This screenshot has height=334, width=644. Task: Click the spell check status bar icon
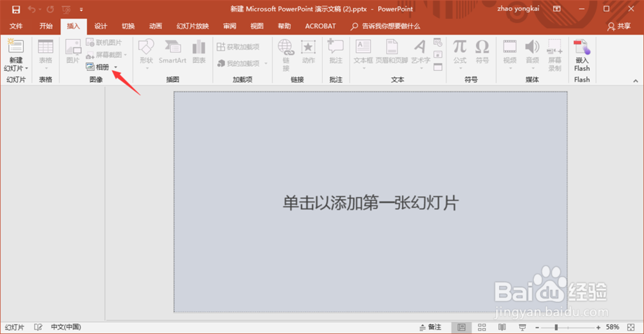click(38, 327)
